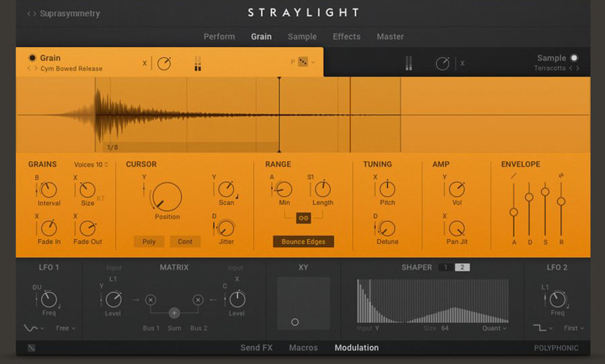Screen dimensions: 605x364
Task: Click the Cursor Scan knob
Action: pyautogui.click(x=226, y=189)
